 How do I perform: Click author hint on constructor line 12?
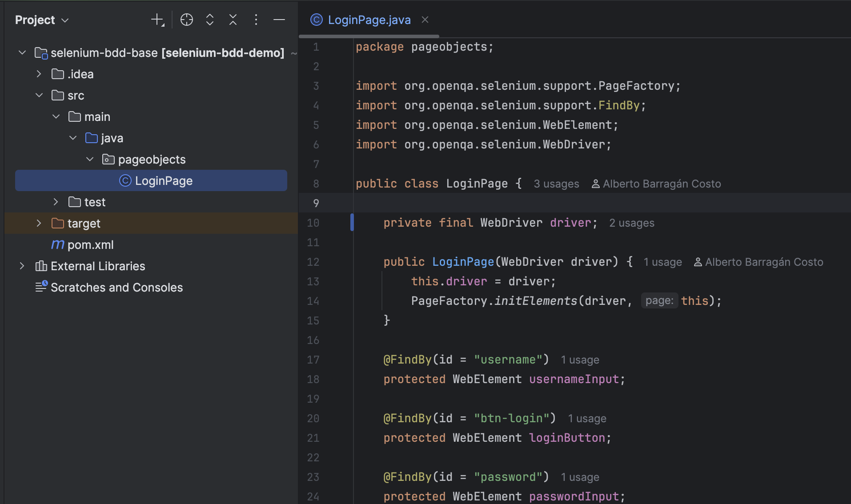point(759,262)
